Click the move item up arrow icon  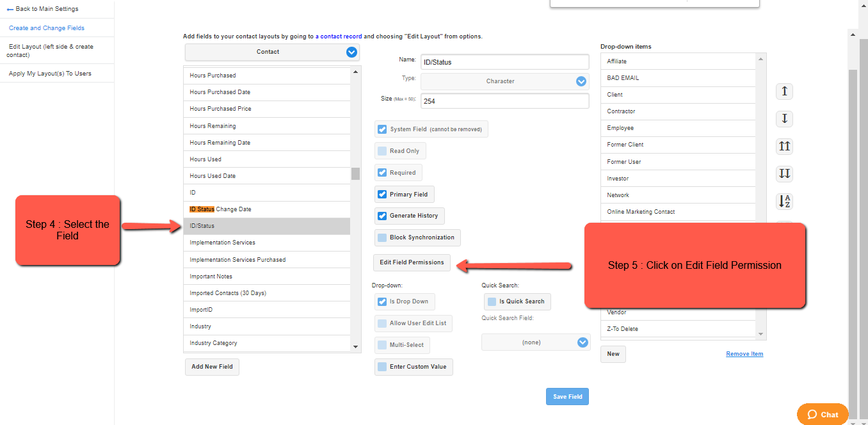pos(784,92)
